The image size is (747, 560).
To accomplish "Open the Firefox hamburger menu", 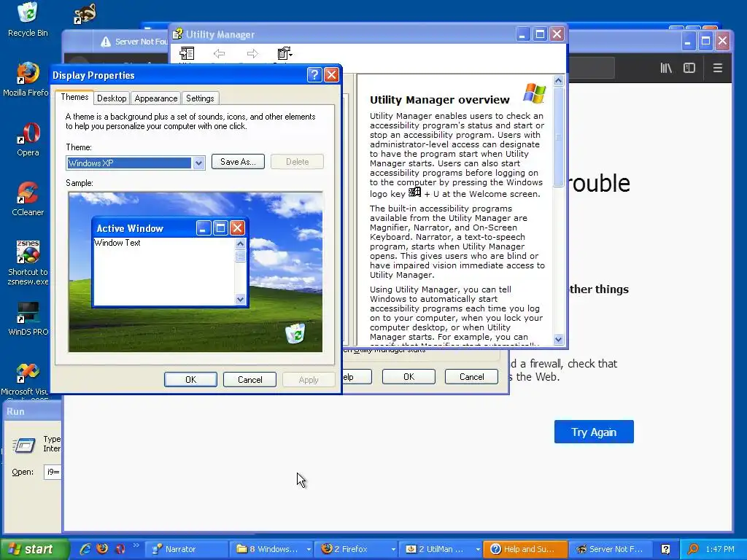I will [x=718, y=68].
